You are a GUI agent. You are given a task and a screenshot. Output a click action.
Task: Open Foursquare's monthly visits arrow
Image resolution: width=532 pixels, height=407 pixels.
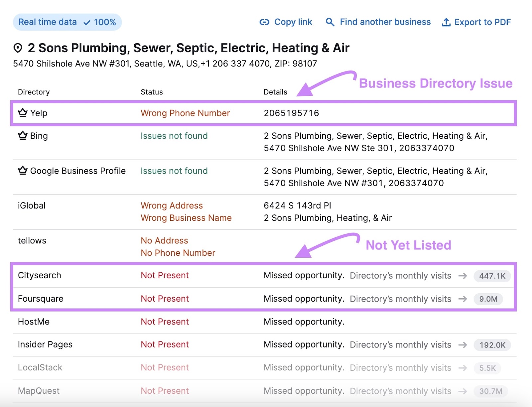463,299
